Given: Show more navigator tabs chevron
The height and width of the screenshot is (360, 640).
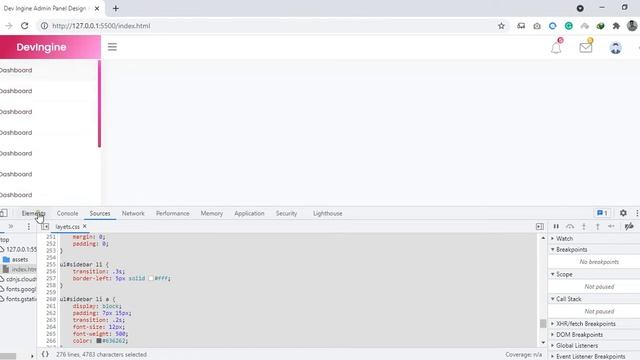Looking at the screenshot, I should [x=11, y=227].
